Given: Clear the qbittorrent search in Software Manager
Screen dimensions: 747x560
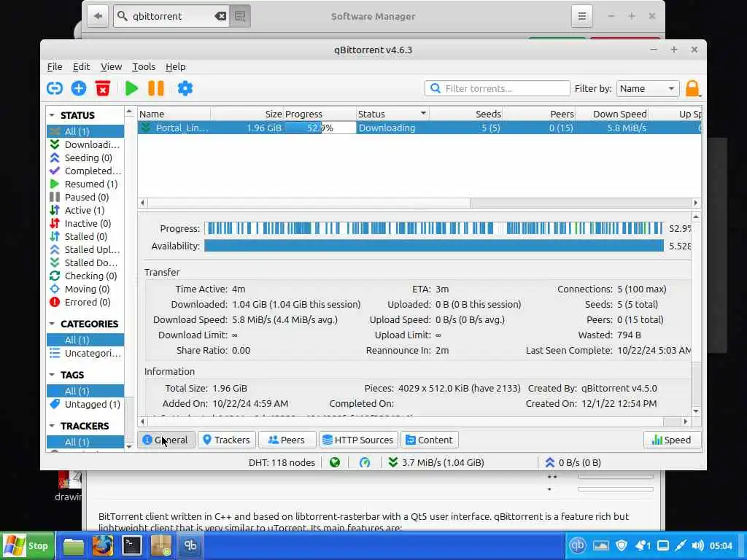Looking at the screenshot, I should (220, 16).
